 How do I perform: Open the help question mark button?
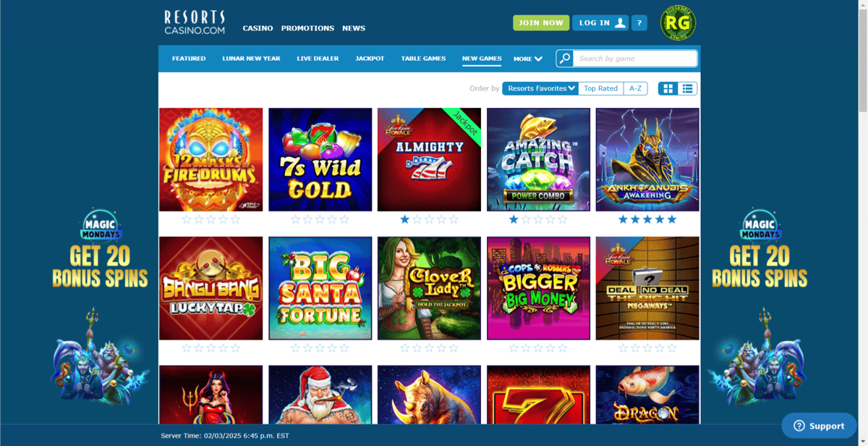639,23
